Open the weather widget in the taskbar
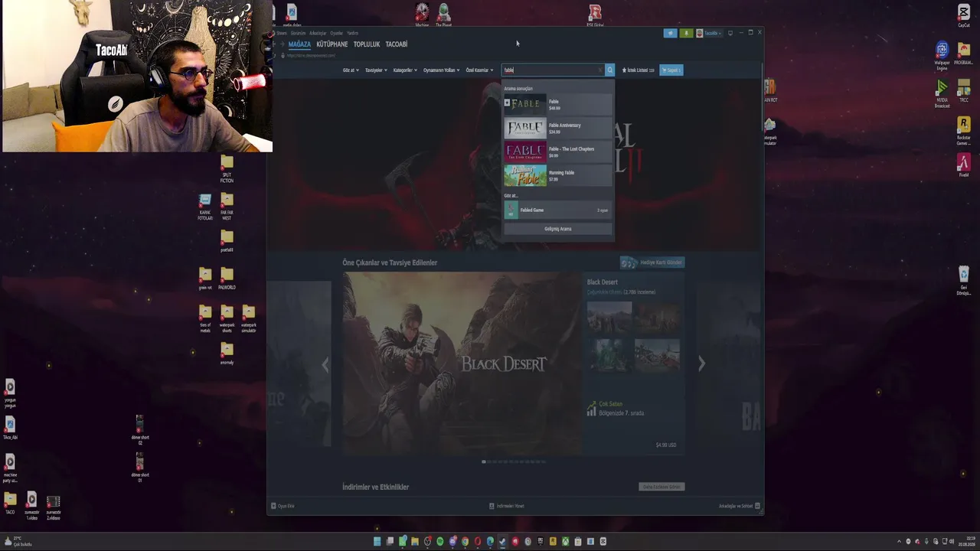980x551 pixels. (18, 541)
